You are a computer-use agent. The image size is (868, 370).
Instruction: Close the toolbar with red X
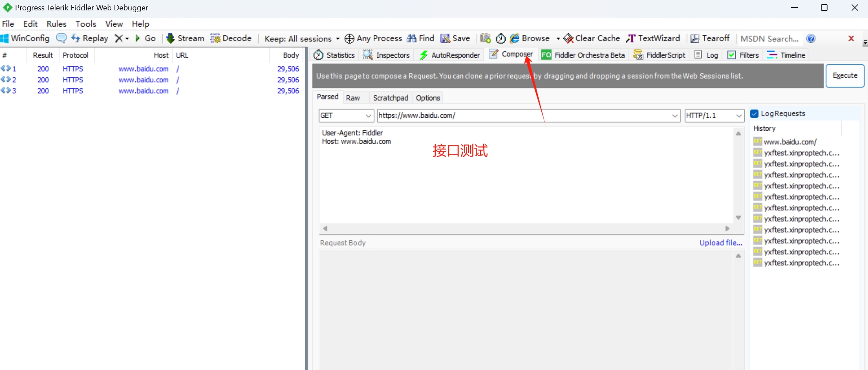tap(851, 38)
